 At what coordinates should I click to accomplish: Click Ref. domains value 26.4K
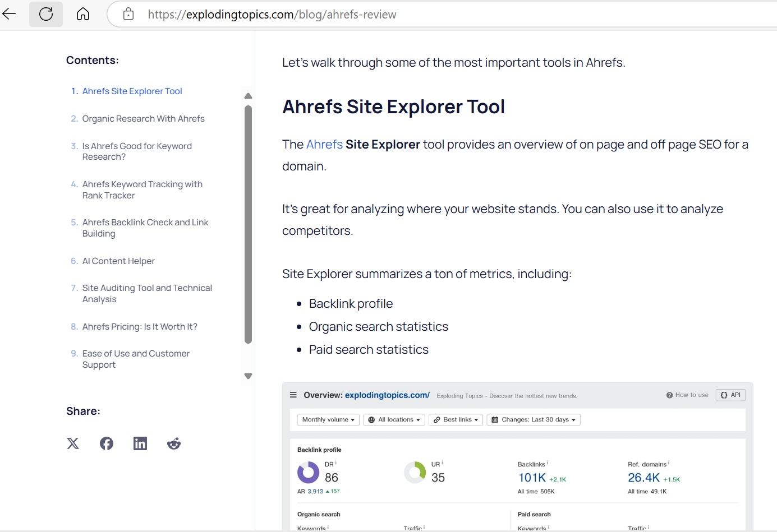(x=643, y=478)
